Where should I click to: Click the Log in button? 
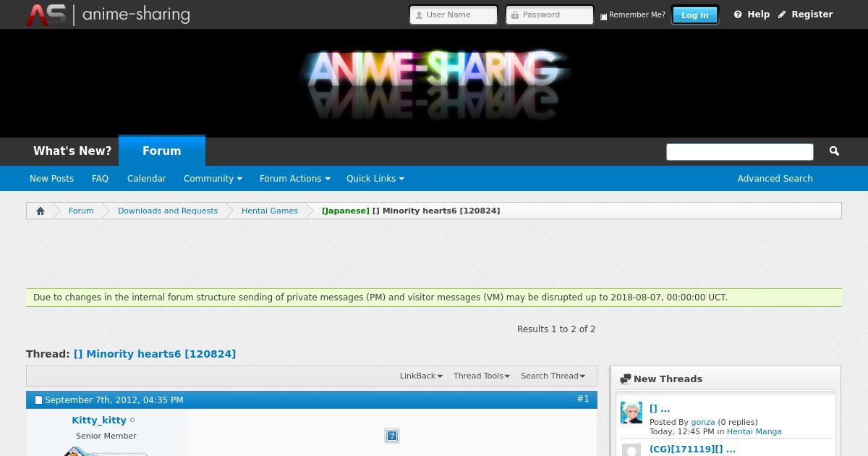[x=695, y=15]
